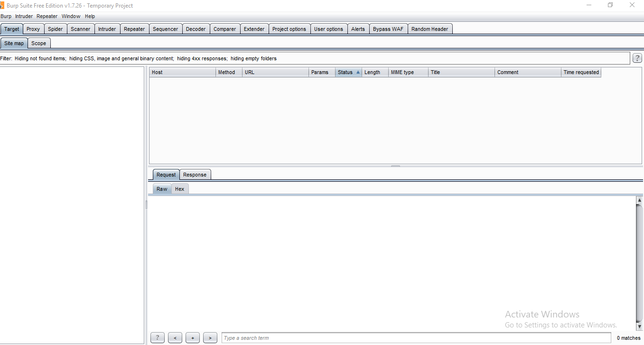Open the Bypass WAF tab
644x345 pixels.
pyautogui.click(x=388, y=29)
